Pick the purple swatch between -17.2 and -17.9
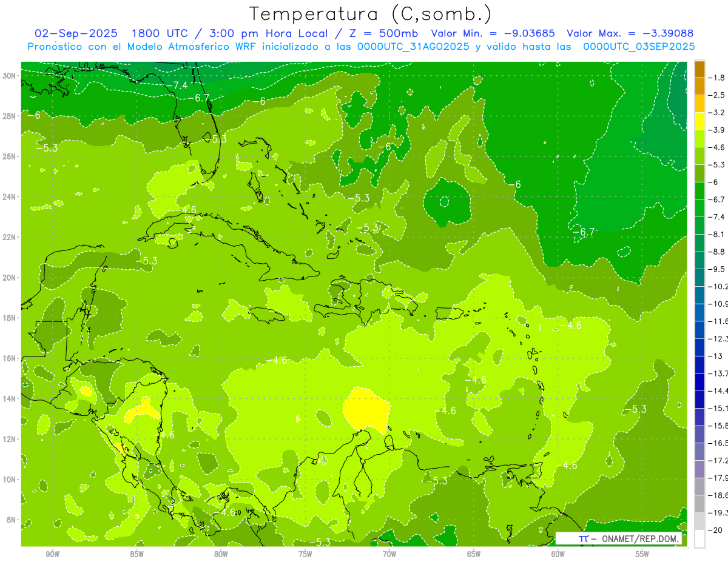The image size is (728, 562). pos(699,469)
